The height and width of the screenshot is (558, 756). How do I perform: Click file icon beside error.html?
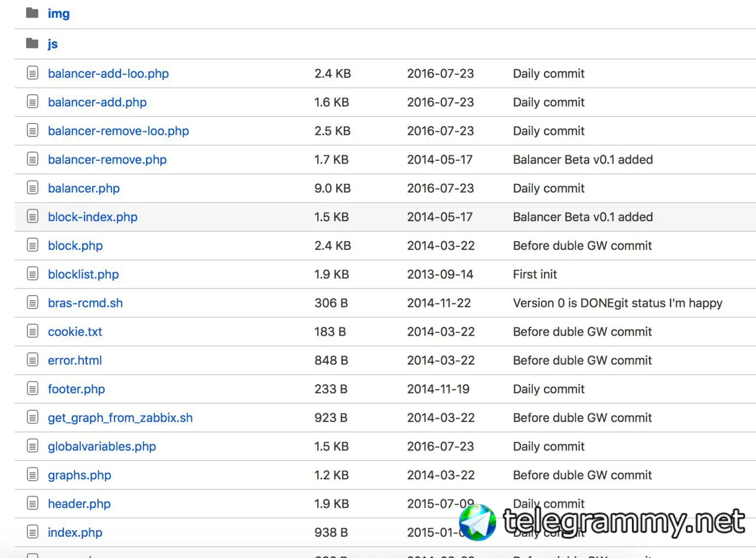coord(32,360)
